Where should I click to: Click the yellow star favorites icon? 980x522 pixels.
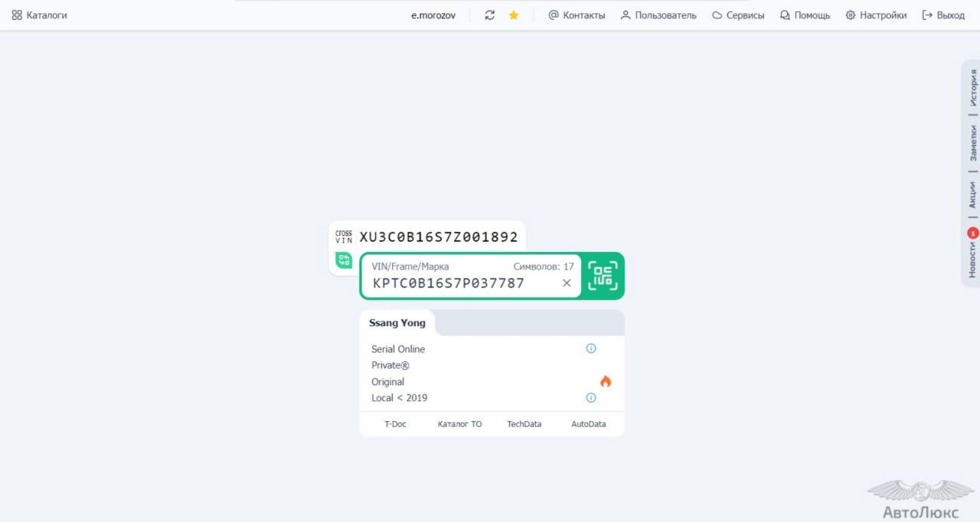pos(514,15)
